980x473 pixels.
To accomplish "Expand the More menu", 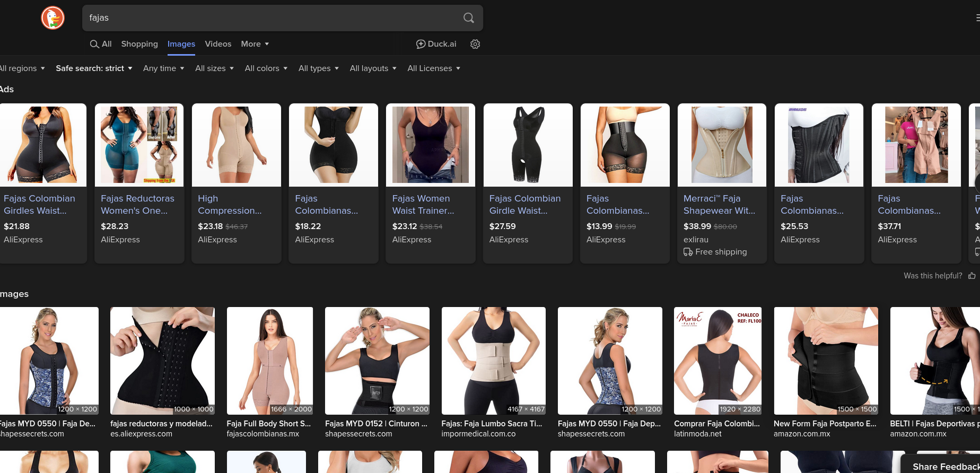I will point(255,44).
